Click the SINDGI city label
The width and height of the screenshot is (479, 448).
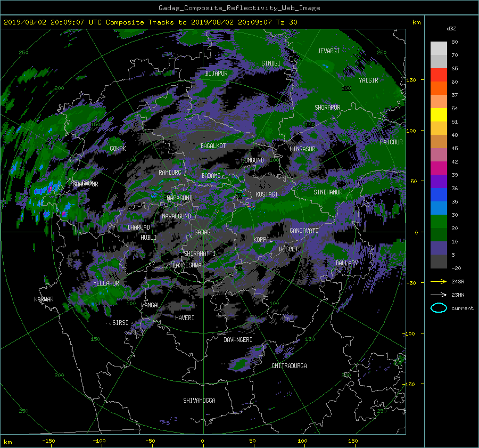pyautogui.click(x=271, y=63)
